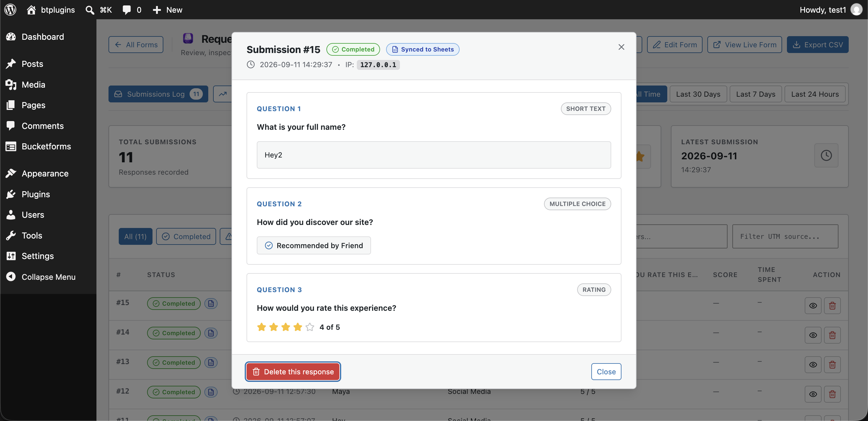Click the sheets sync icon for #12
This screenshot has width=868, height=421.
(x=211, y=392)
